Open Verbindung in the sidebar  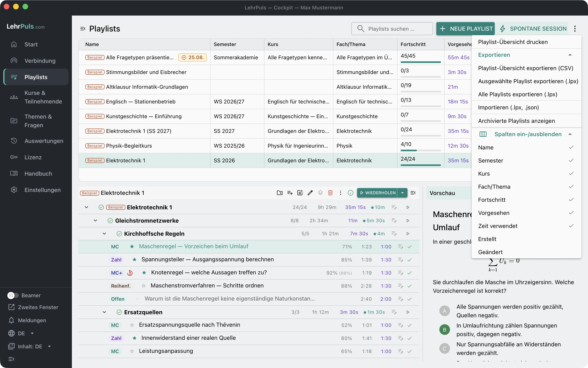tap(36, 61)
